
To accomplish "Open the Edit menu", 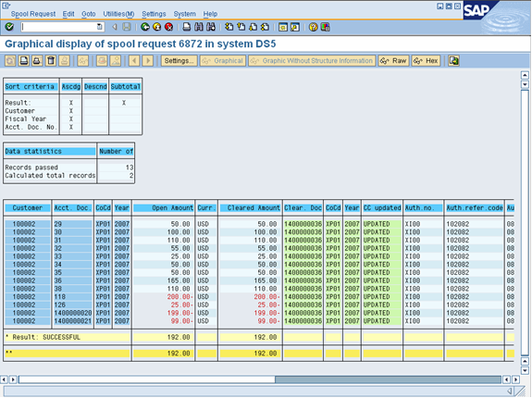I will tap(68, 14).
